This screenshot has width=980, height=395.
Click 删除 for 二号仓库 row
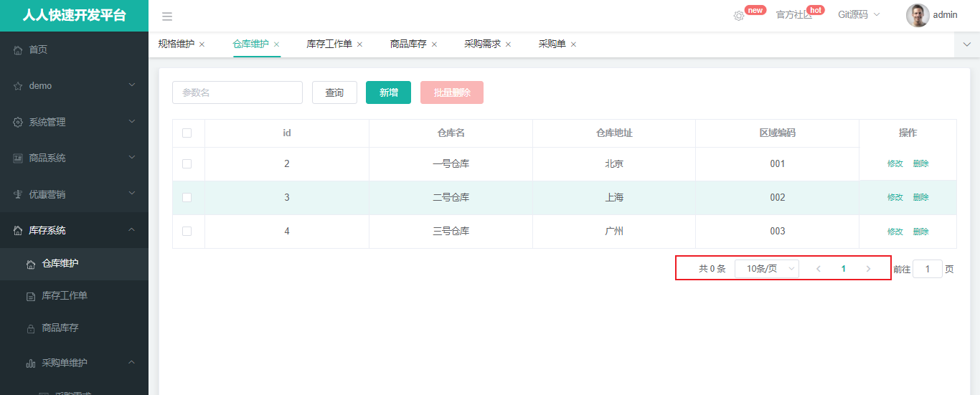pyautogui.click(x=920, y=197)
